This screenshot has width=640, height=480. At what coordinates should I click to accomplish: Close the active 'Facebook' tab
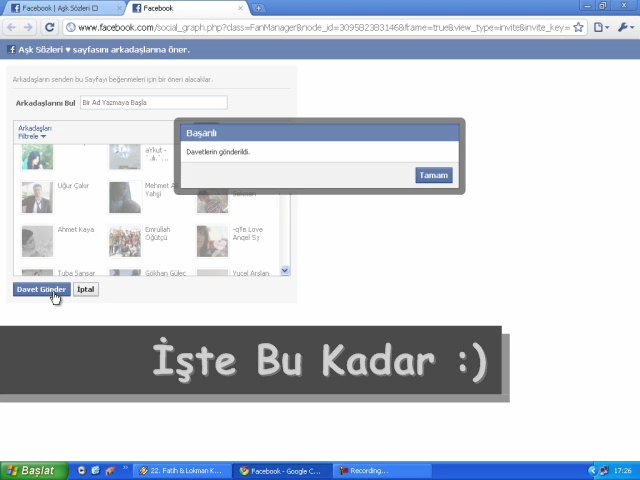(x=240, y=8)
